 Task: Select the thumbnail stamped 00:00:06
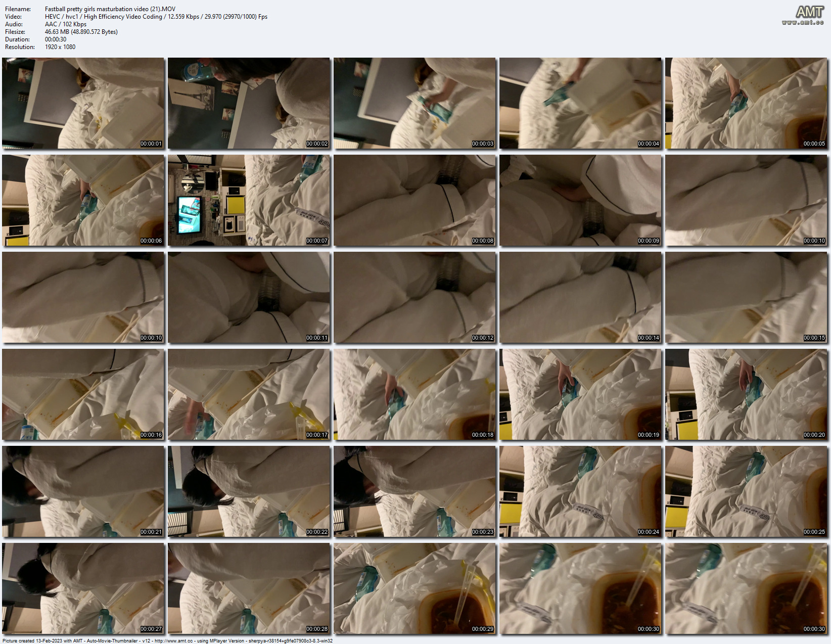[83, 200]
